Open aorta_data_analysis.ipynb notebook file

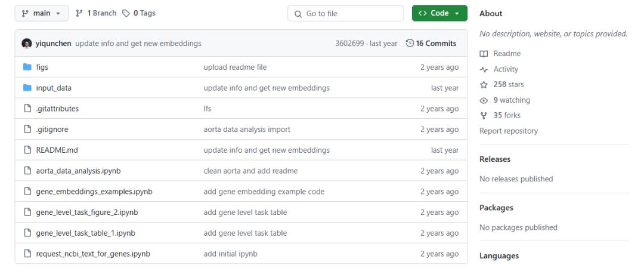pos(78,171)
